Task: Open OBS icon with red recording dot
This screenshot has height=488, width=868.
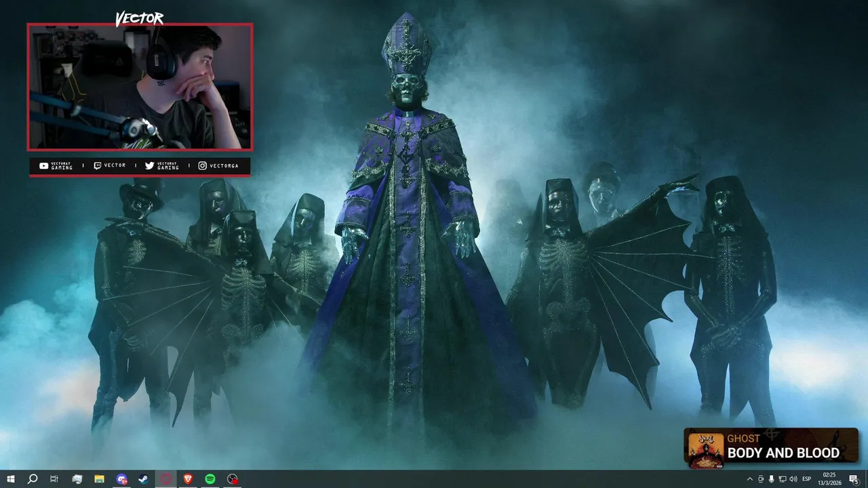Action: coord(233,479)
